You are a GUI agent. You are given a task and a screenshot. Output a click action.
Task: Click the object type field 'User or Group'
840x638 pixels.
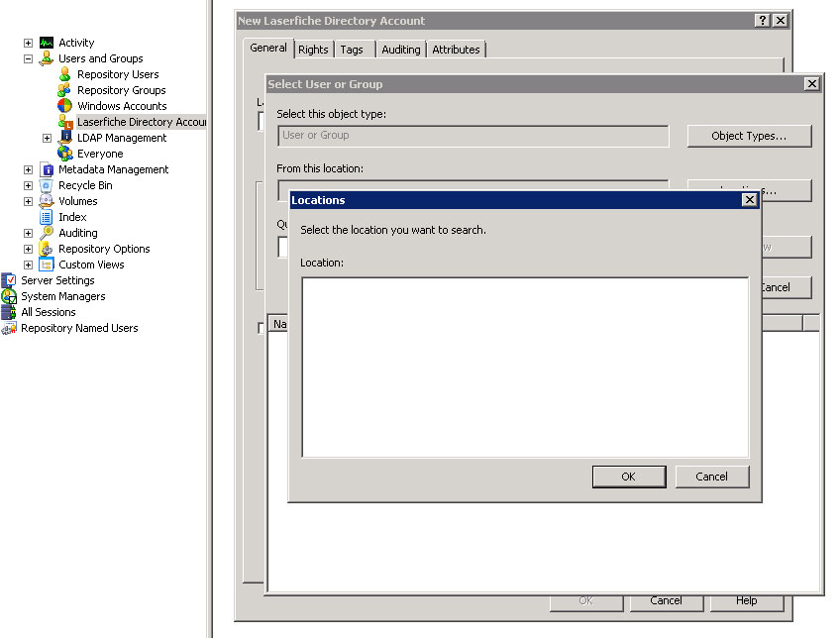tap(473, 136)
